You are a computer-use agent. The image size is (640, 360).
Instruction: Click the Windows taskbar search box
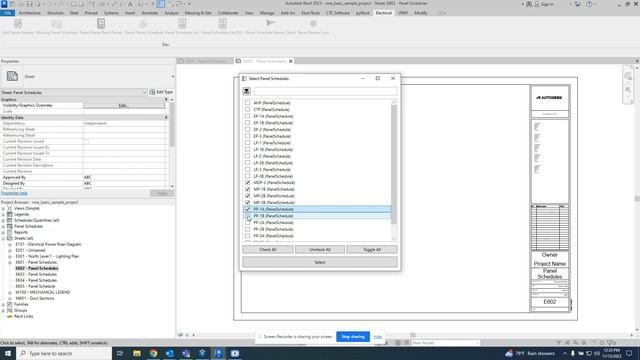click(x=64, y=353)
